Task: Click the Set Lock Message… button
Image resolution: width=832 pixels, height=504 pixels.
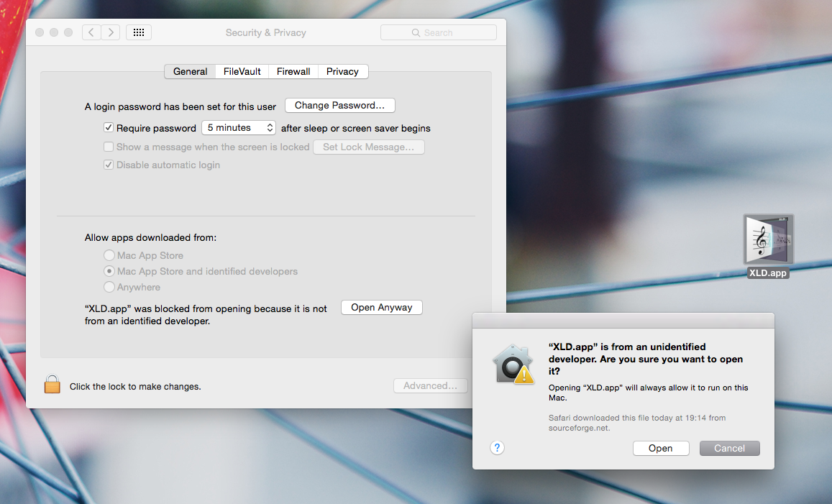Action: [x=369, y=147]
